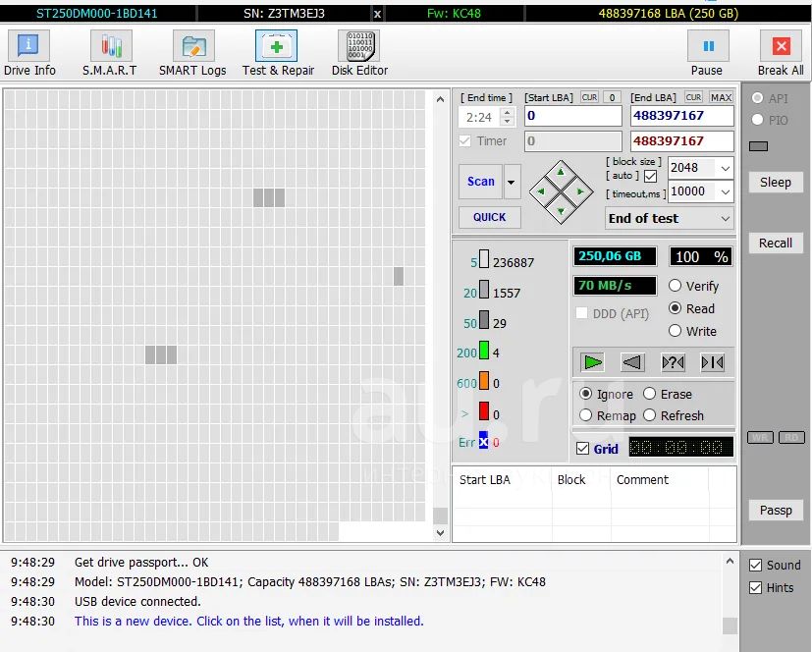The width and height of the screenshot is (812, 652).
Task: Toggle the DDD (API) checkbox
Action: pos(581,313)
